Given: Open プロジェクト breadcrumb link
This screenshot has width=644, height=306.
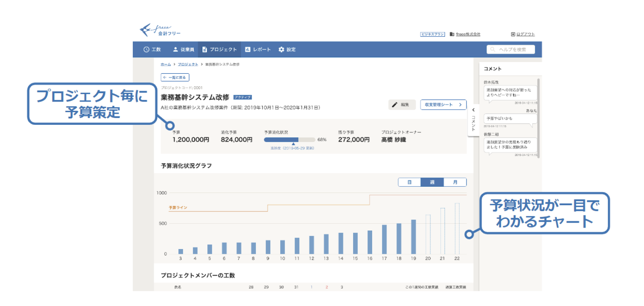Looking at the screenshot, I should coord(188,64).
